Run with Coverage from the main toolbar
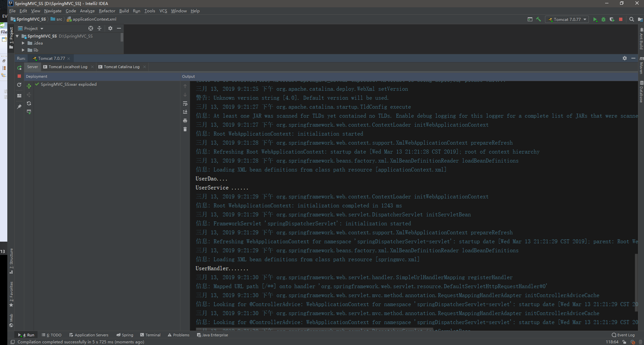 [x=612, y=20]
